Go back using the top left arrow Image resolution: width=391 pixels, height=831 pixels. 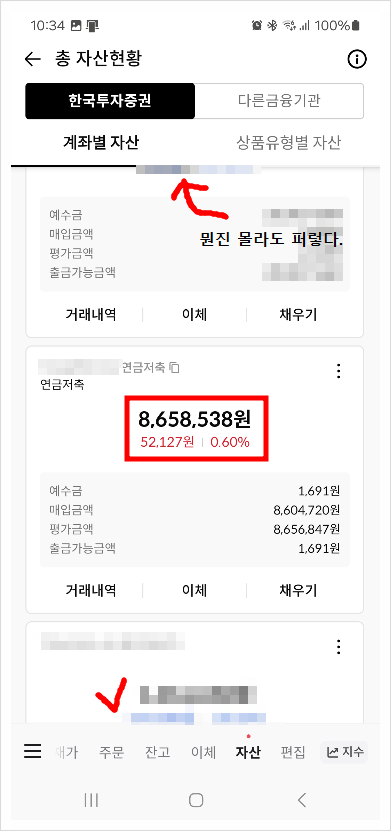pyautogui.click(x=33, y=59)
